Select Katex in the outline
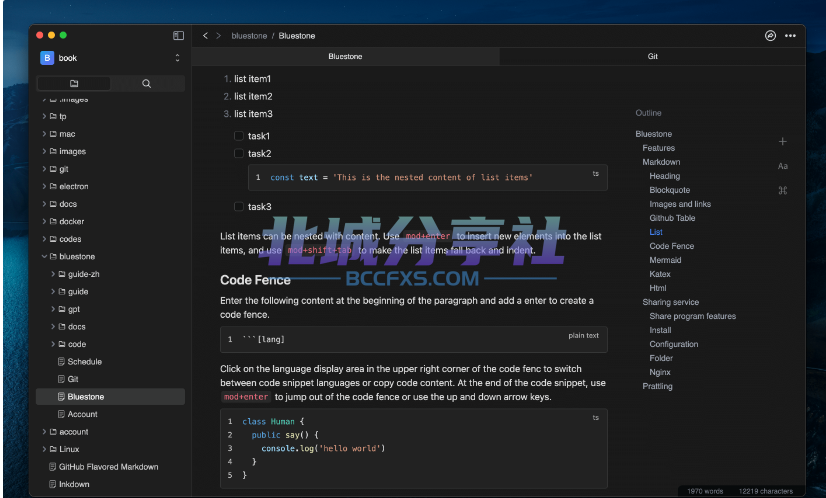The width and height of the screenshot is (826, 498). pyautogui.click(x=660, y=274)
